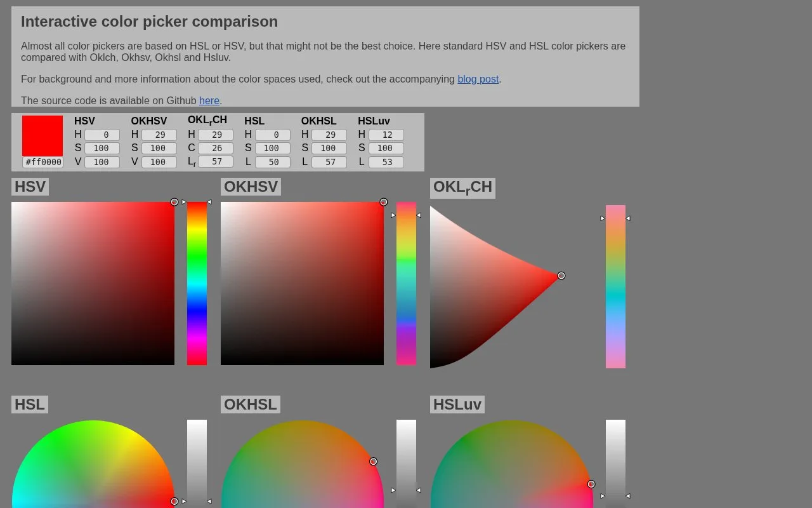Image resolution: width=812 pixels, height=508 pixels.
Task: Click the OKLrCH hue slider strip
Action: 615,286
